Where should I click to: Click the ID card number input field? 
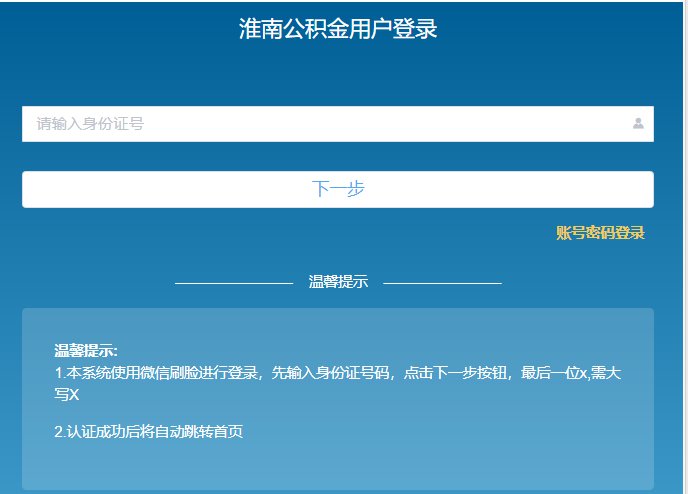click(x=337, y=124)
